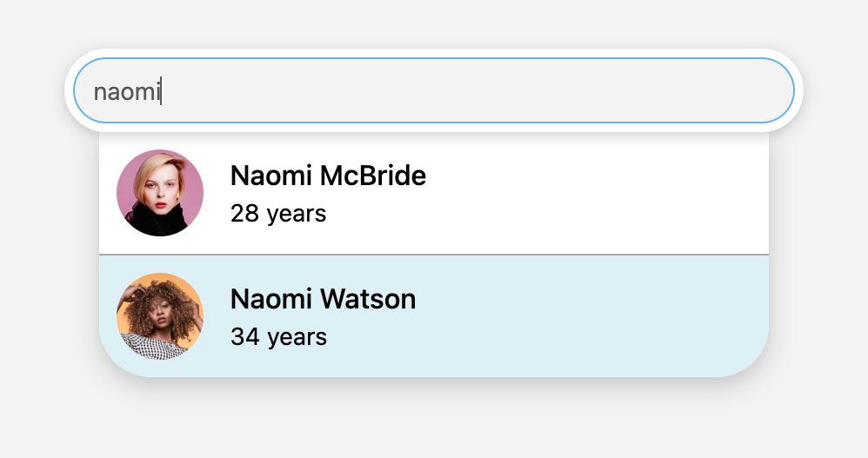Click the empty right side of the search box

pos(553,90)
